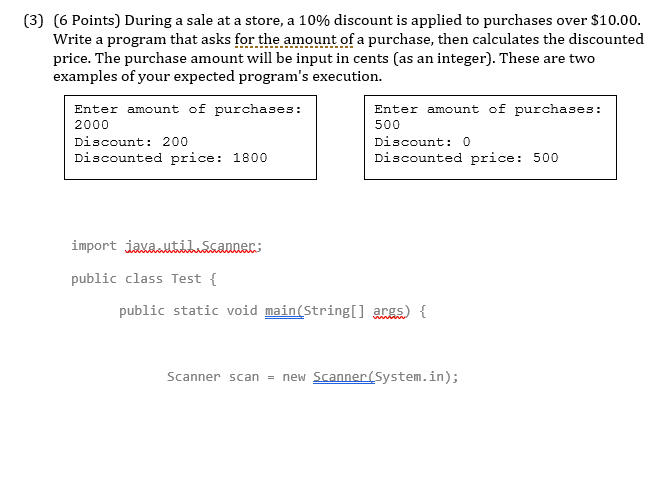Click the "public class Test {" line
This screenshot has height=487, width=659.
point(144,279)
